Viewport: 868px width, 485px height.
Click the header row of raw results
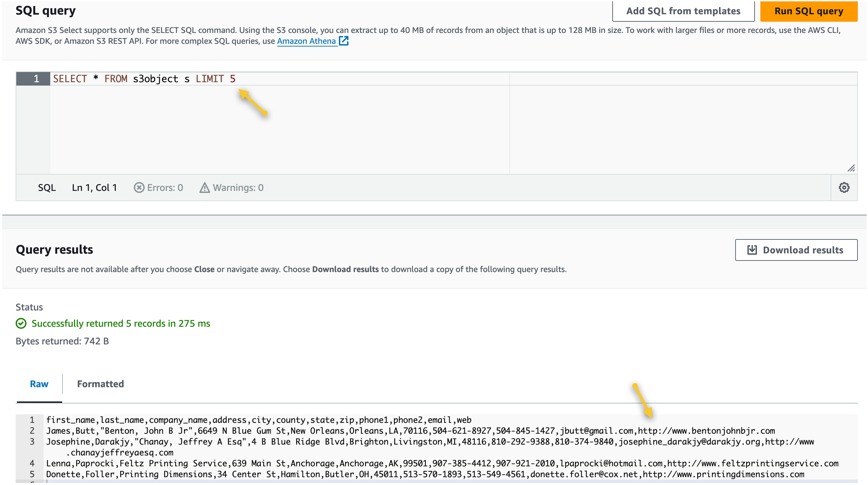[x=259, y=420]
